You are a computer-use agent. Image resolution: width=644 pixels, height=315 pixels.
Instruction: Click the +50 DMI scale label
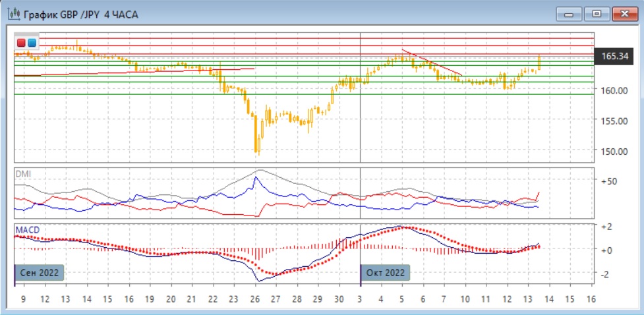click(608, 181)
